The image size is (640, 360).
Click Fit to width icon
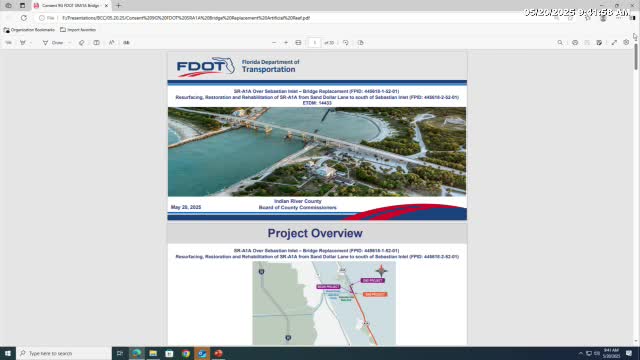pos(298,42)
